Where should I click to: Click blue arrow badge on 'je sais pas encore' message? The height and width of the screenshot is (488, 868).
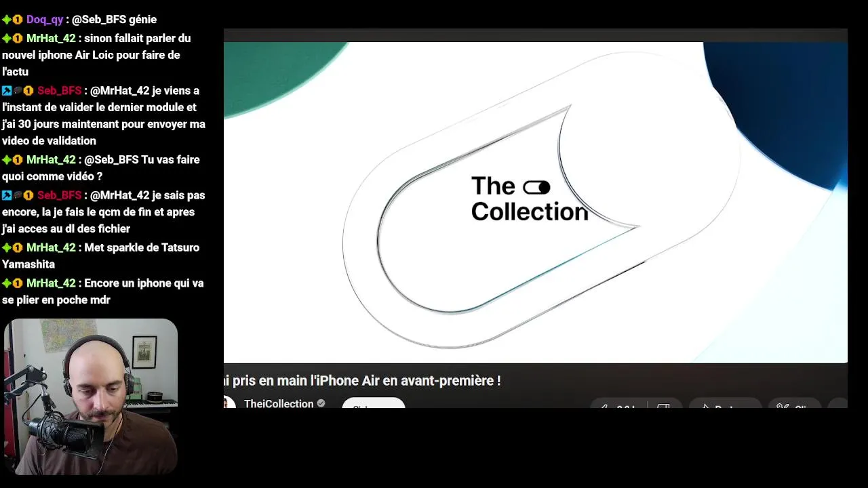(7, 195)
